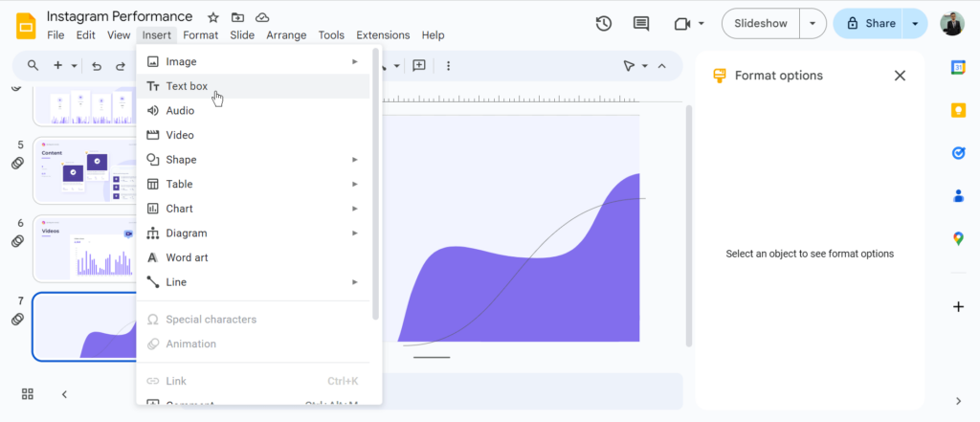Expand the Share options dropdown arrow
The height and width of the screenshot is (422, 980).
coord(915,24)
